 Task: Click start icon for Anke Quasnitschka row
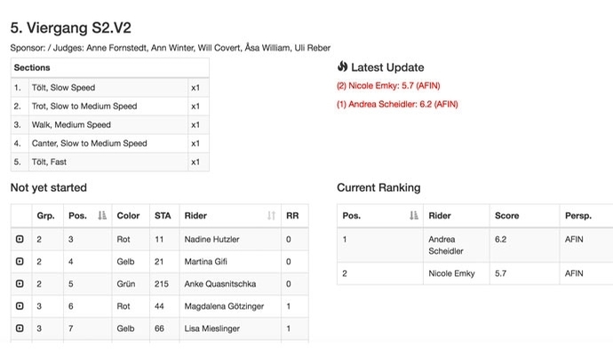tap(20, 283)
